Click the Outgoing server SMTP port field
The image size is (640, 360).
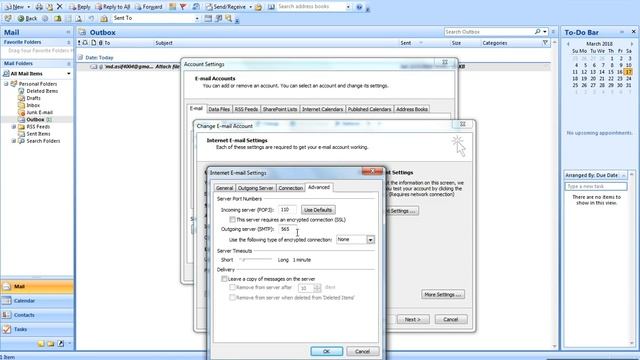coord(287,229)
